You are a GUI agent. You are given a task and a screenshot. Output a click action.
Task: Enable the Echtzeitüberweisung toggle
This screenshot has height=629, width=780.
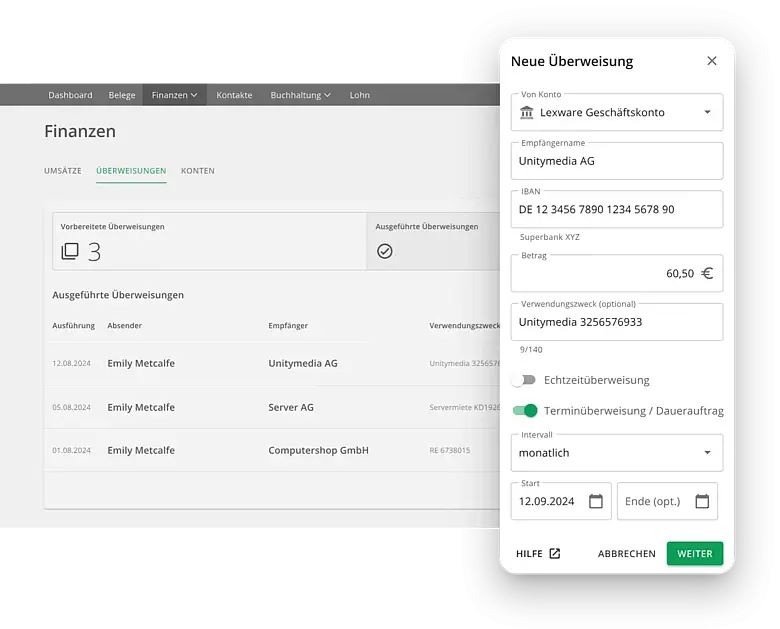tap(524, 380)
